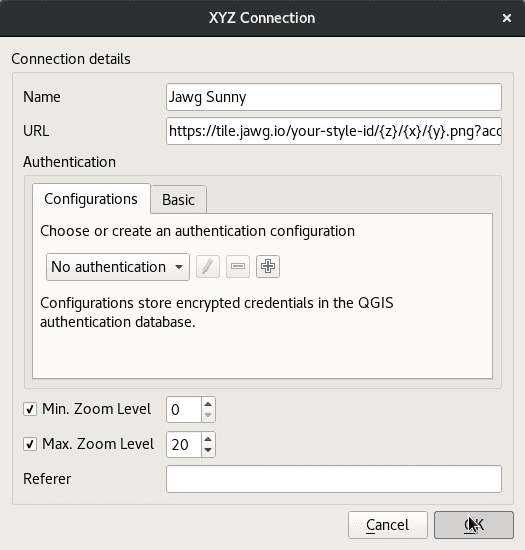Close the XYZ Connection dialog
Image resolution: width=525 pixels, height=550 pixels.
[506, 18]
